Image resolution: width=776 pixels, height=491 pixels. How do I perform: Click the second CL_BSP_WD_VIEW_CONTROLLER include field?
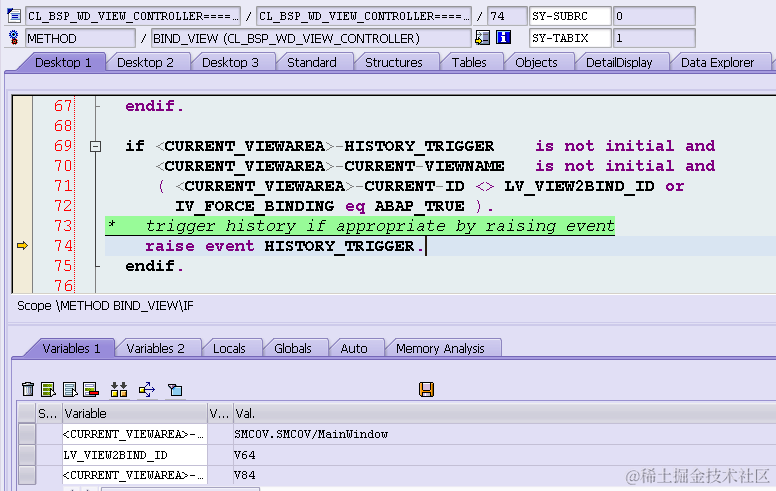[364, 16]
